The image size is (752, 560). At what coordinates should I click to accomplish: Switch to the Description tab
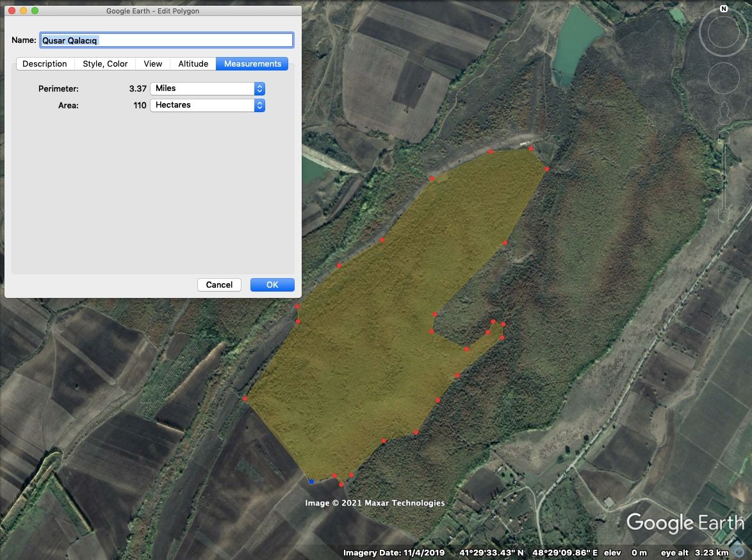pyautogui.click(x=45, y=64)
